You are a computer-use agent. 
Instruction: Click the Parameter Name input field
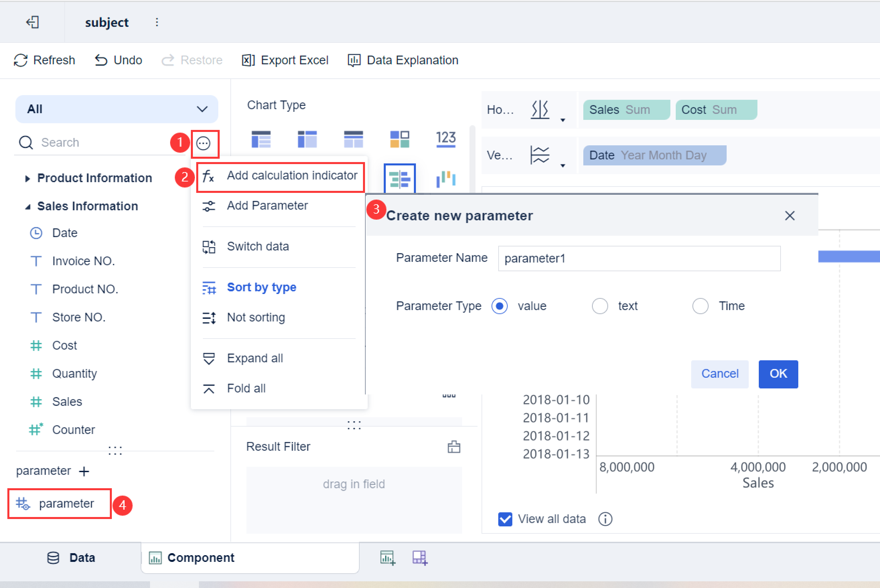tap(638, 259)
